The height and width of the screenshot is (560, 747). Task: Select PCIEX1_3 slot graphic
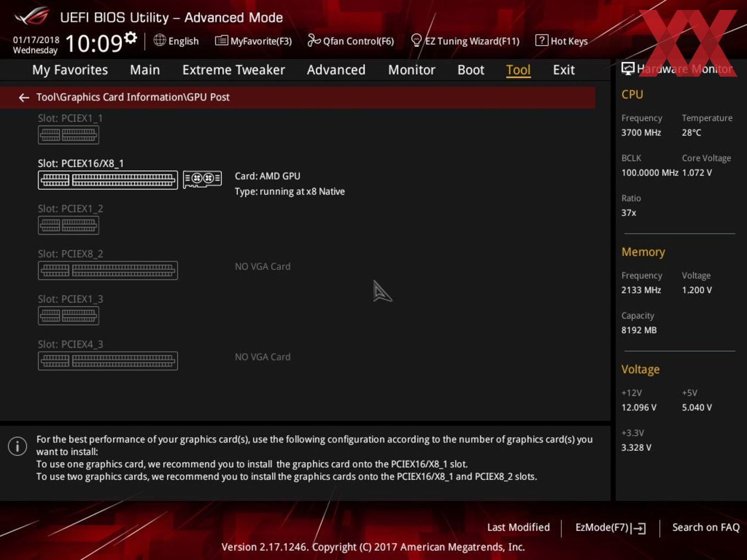[x=68, y=315]
